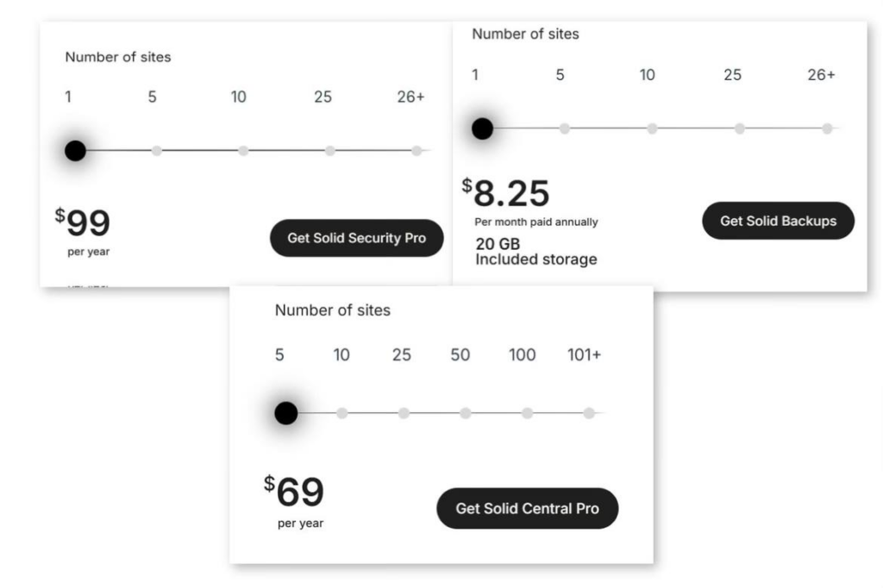Select 25 sites stop on Security Pro slider
Screen dimensions: 883x588
[330, 150]
